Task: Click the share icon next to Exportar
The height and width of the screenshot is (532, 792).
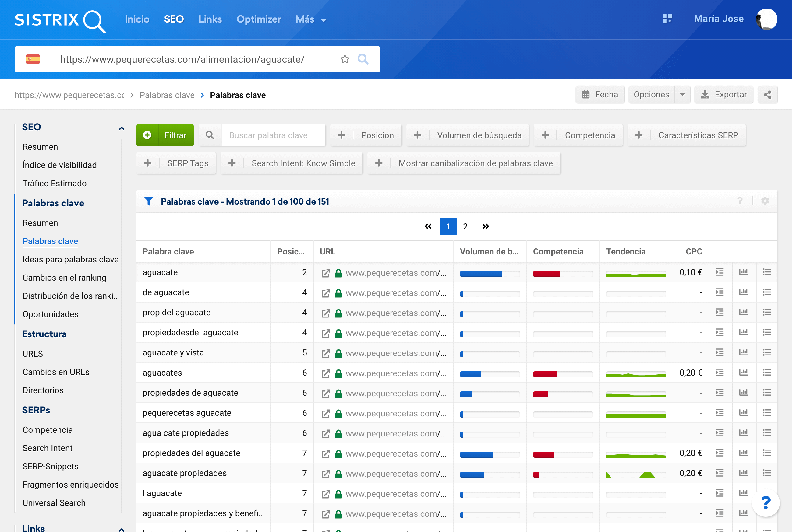Action: click(x=767, y=95)
